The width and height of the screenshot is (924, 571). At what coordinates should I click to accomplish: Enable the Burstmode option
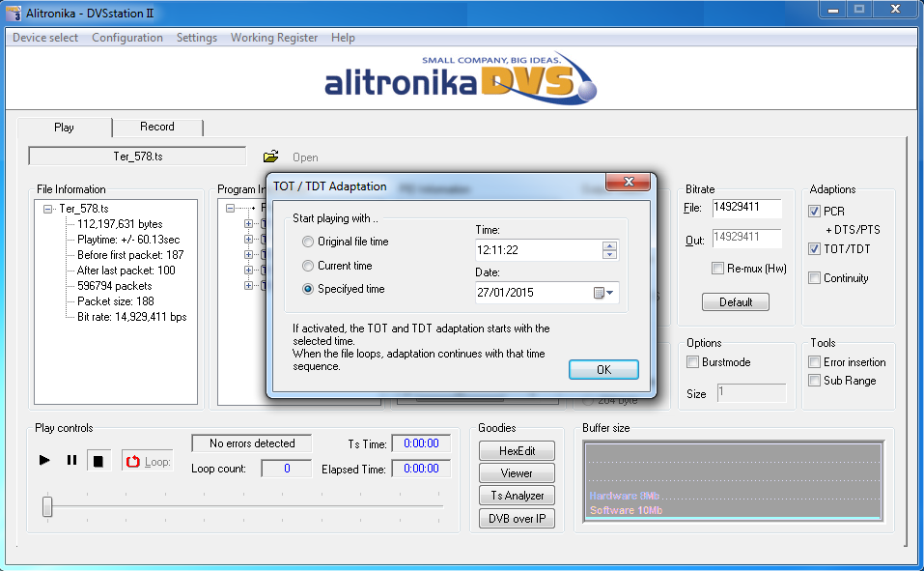coord(693,362)
